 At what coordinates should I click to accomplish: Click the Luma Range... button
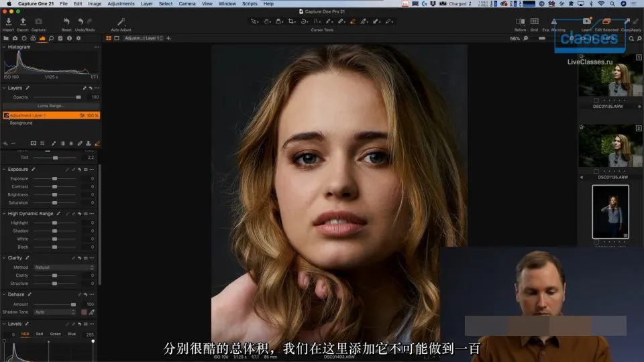coord(51,106)
